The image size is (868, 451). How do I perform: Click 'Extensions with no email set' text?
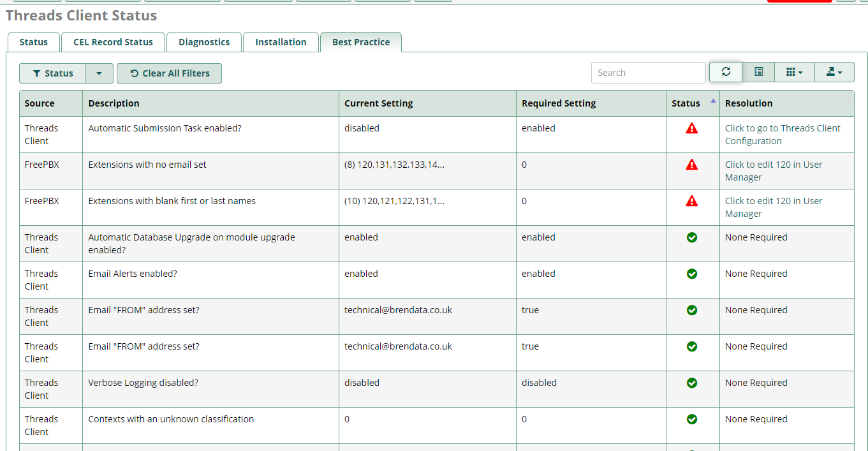point(147,165)
